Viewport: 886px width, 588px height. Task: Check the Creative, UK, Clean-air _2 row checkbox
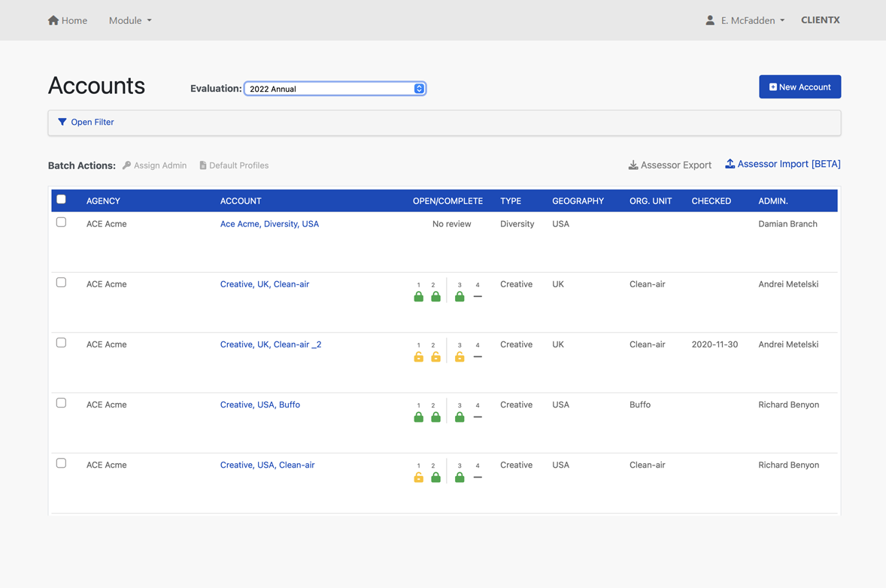61,343
